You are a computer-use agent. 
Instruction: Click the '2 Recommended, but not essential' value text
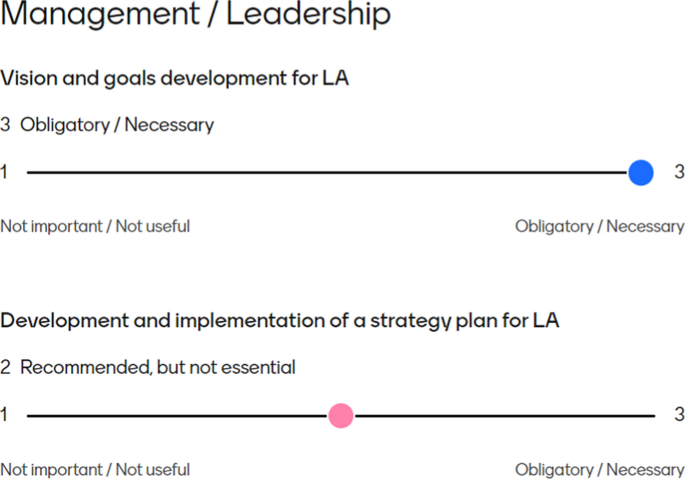(x=148, y=368)
